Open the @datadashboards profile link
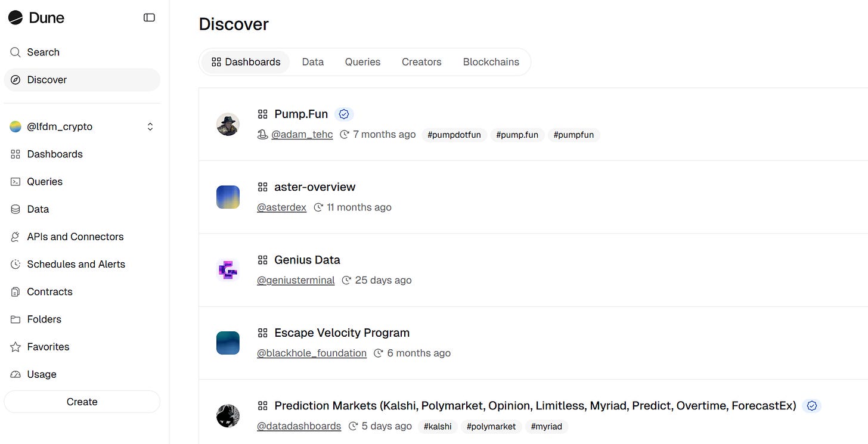Viewport: 868px width, 444px height. coord(299,426)
